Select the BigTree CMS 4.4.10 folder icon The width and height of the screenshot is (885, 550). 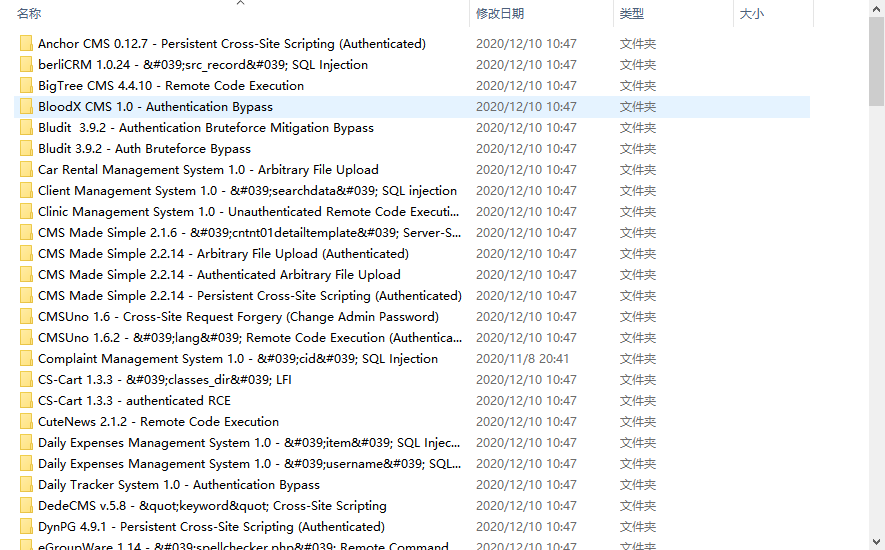(26, 85)
